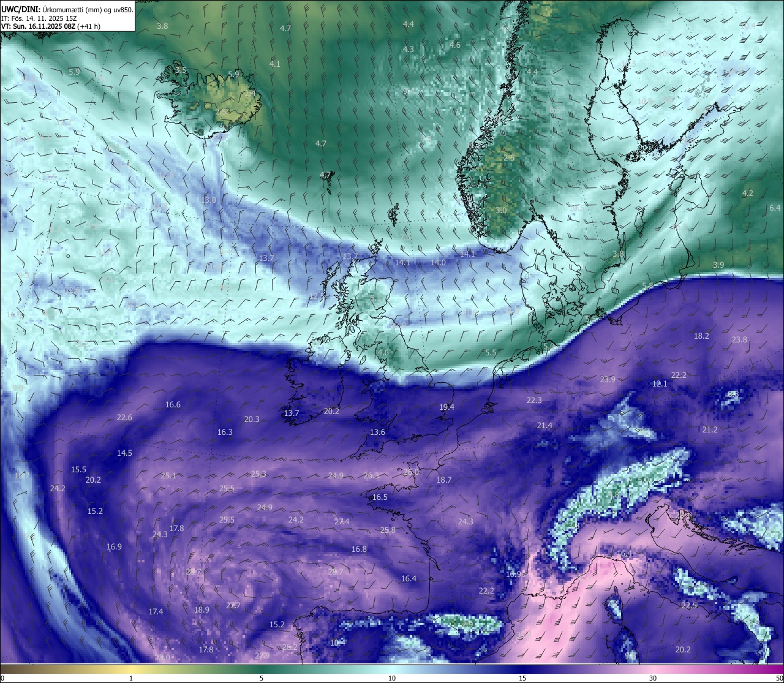Click the UWC/DINI title label

tap(19, 10)
